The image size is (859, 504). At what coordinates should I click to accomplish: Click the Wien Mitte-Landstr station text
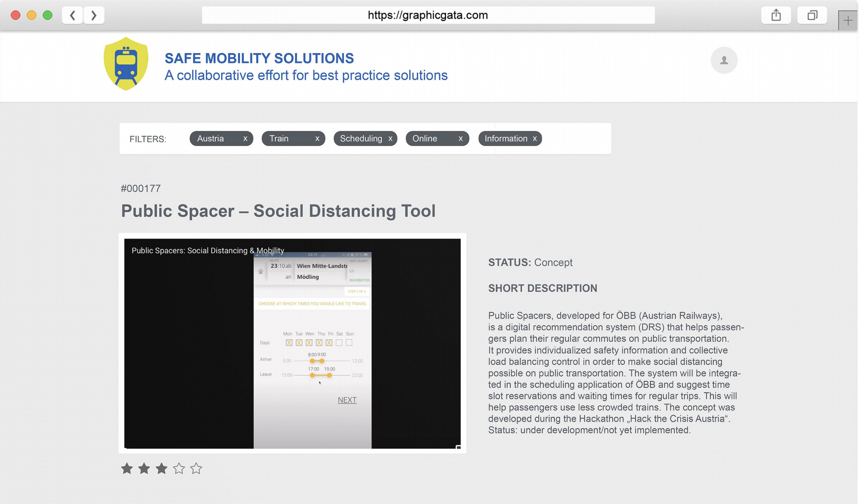pos(322,266)
